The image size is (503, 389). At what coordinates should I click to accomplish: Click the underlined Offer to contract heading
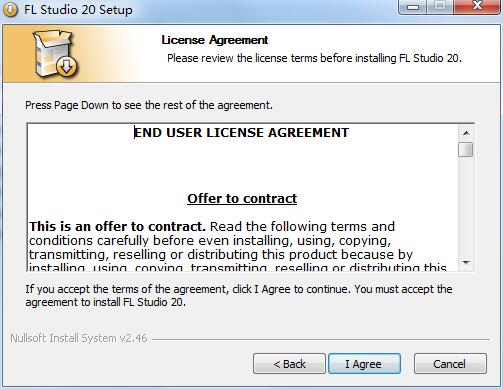pyautogui.click(x=242, y=198)
